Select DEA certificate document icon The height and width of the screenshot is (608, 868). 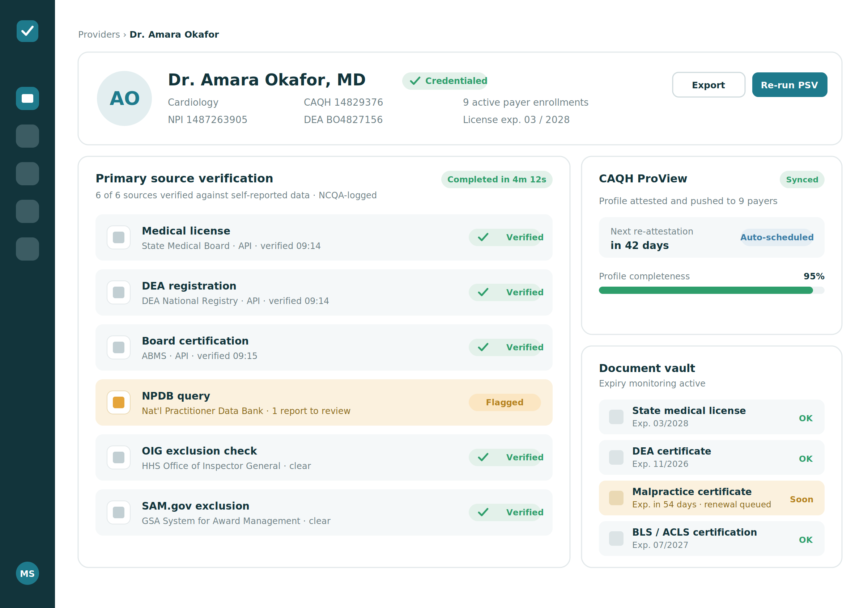[616, 457]
